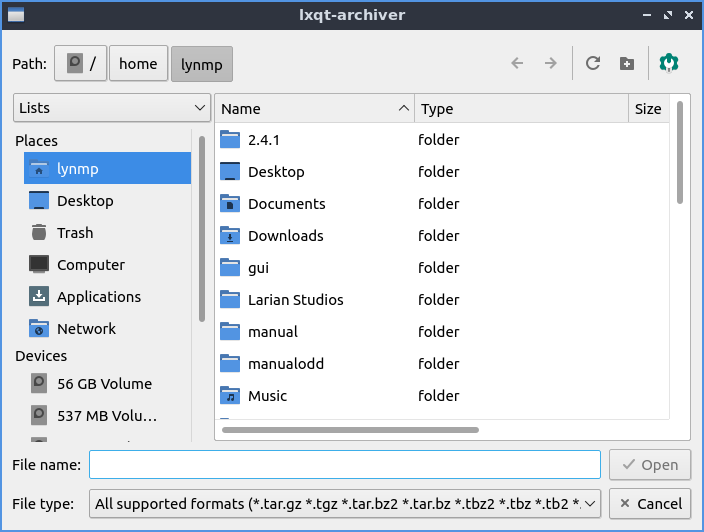Expand the Lists sidebar mode dropdown
The width and height of the screenshot is (704, 532).
point(111,108)
